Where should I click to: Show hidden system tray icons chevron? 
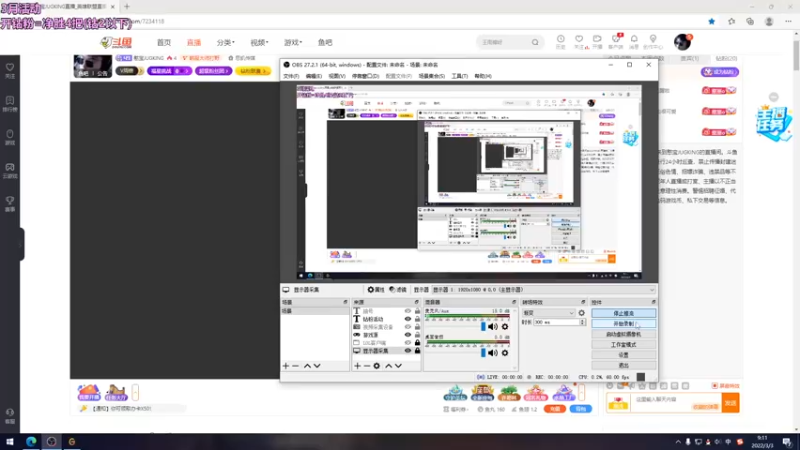click(x=678, y=442)
